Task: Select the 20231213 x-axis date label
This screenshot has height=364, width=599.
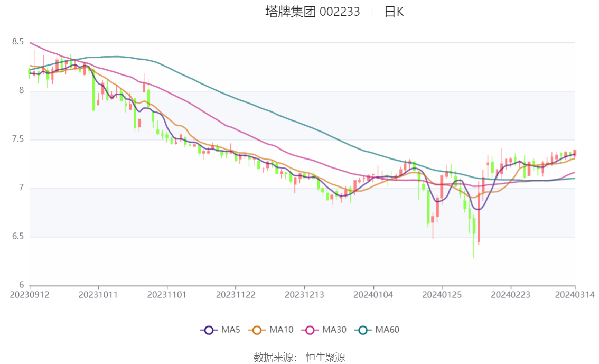Action: [304, 295]
